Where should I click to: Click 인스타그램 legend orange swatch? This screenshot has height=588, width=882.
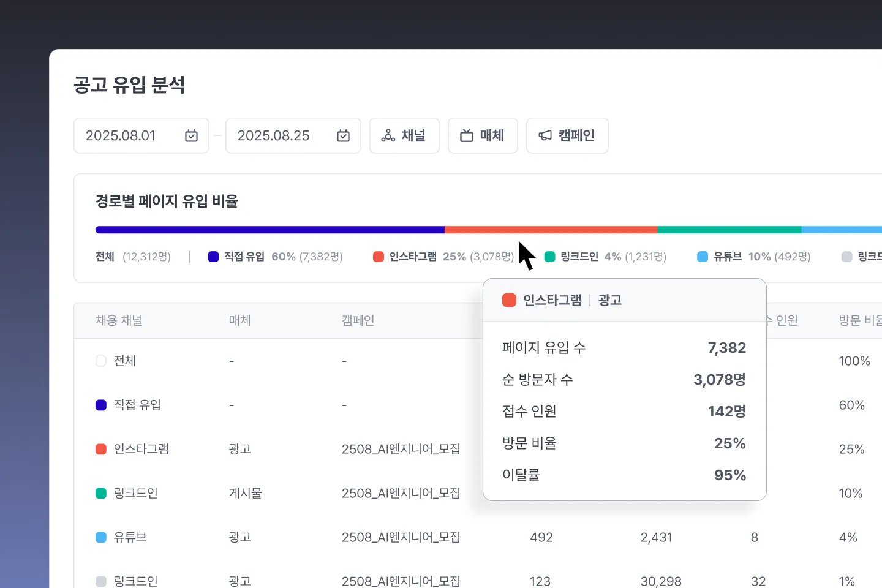(379, 257)
